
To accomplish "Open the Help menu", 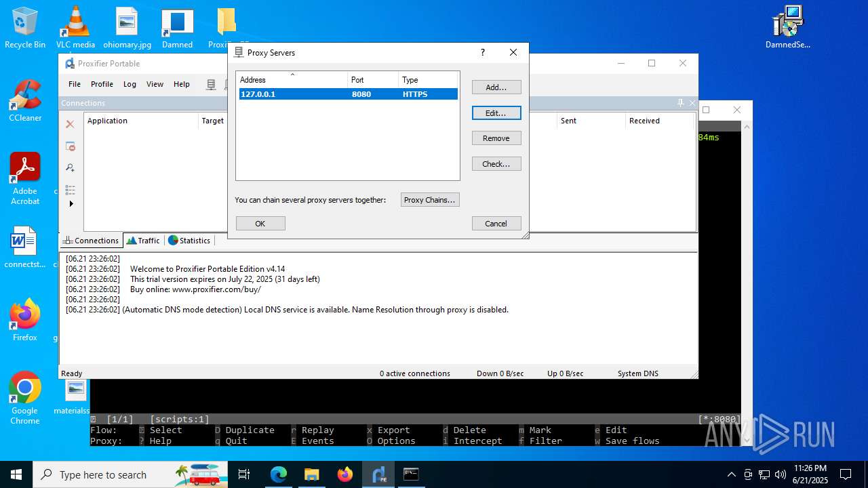I will (x=182, y=84).
